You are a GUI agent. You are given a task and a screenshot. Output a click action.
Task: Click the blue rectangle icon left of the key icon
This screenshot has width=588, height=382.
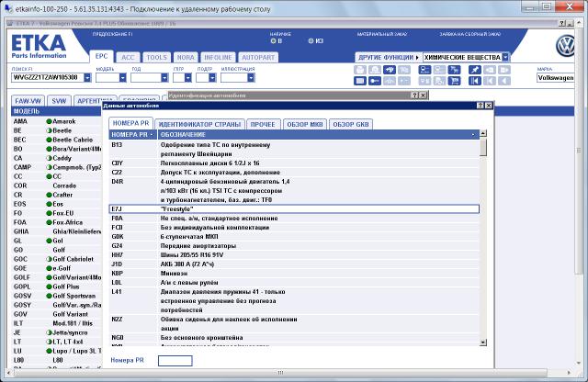360,81
